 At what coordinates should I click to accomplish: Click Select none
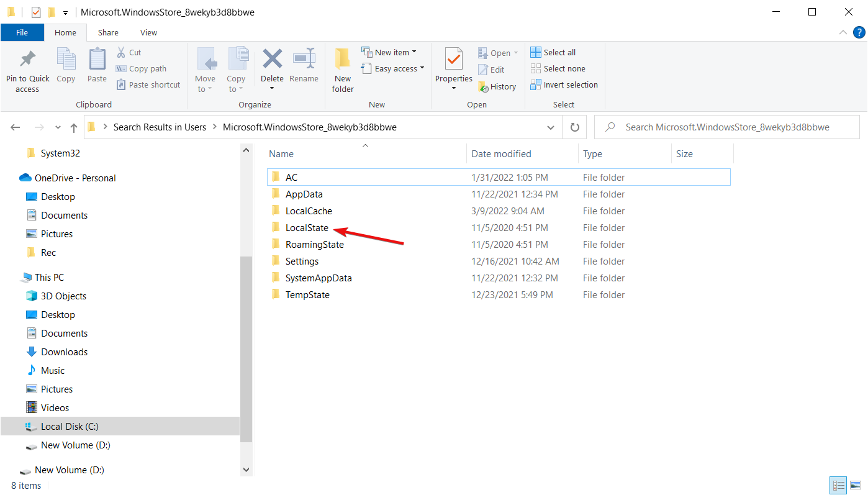click(x=558, y=68)
